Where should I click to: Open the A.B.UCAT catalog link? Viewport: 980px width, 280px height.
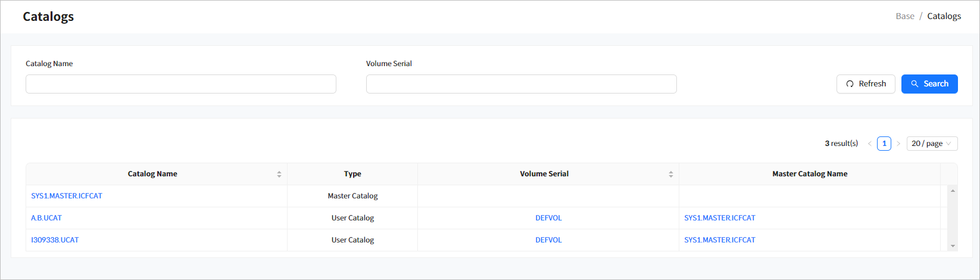pyautogui.click(x=46, y=218)
